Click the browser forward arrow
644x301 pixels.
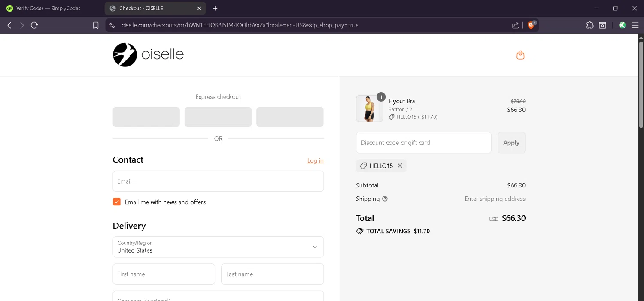click(x=21, y=25)
